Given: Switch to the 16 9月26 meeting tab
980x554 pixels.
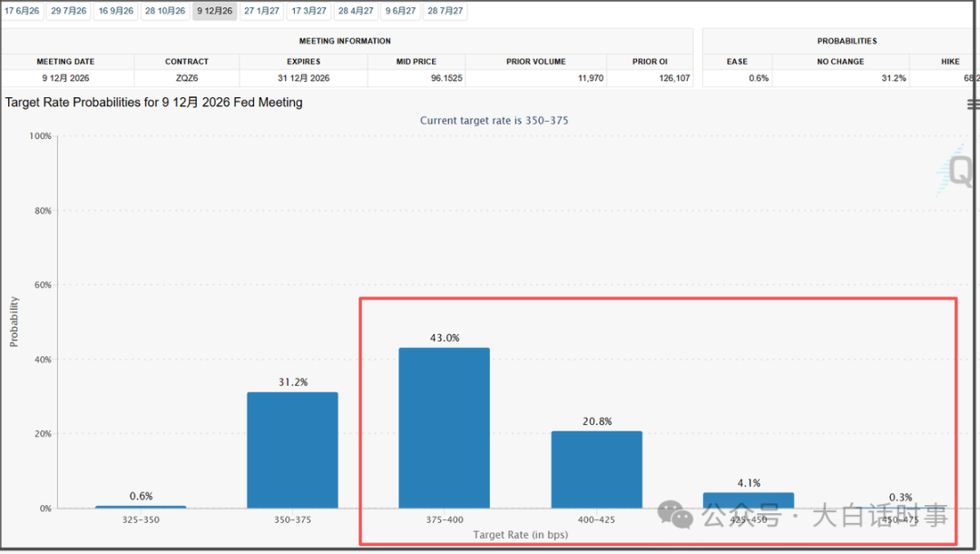Looking at the screenshot, I should [x=115, y=11].
